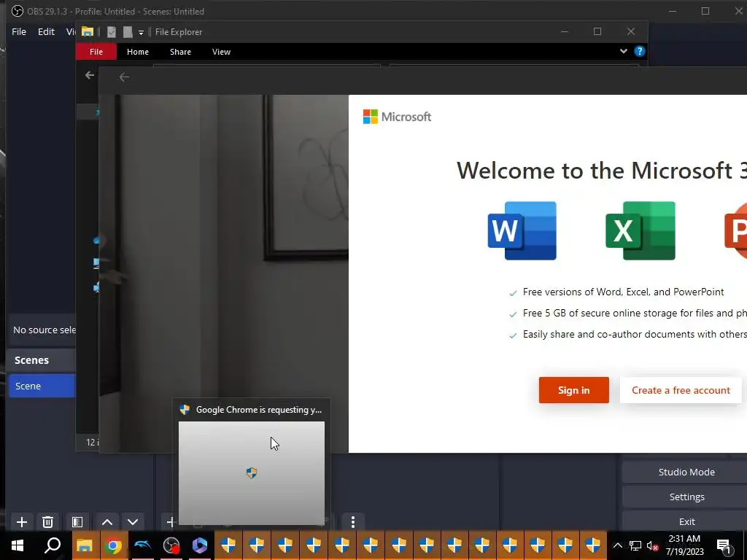Viewport: 747px width, 560px height.
Task: Click the Excel app icon
Action: (640, 231)
